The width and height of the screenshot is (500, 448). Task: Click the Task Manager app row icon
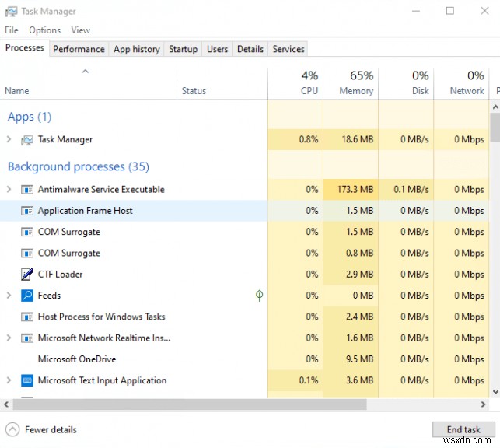(27, 140)
